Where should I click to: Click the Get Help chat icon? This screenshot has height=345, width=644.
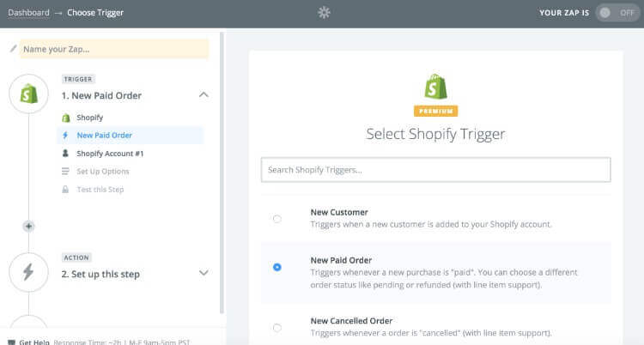pos(11,340)
